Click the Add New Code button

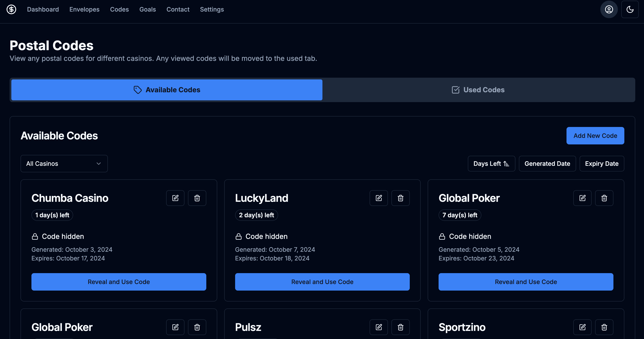point(595,136)
